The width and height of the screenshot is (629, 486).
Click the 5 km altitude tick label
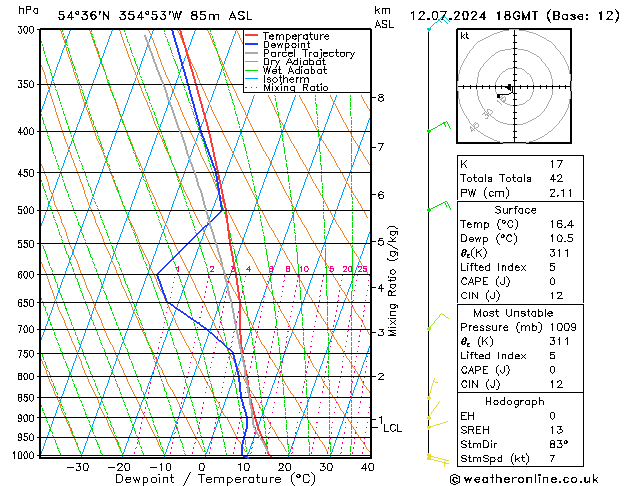coord(380,242)
